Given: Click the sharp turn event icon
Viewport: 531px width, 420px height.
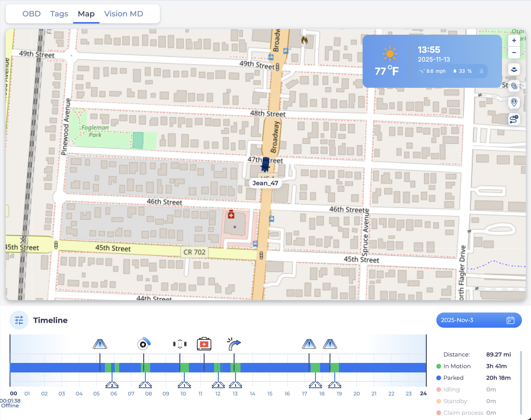Looking at the screenshot, I should (234, 343).
